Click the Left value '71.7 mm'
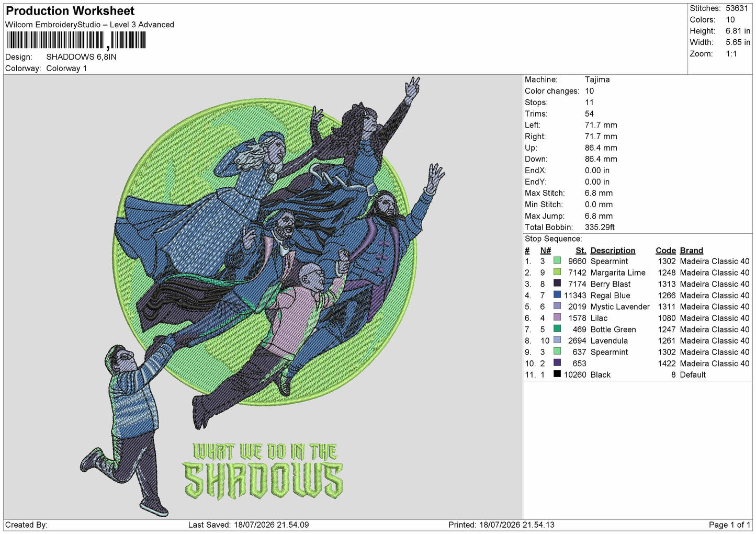 (x=601, y=125)
